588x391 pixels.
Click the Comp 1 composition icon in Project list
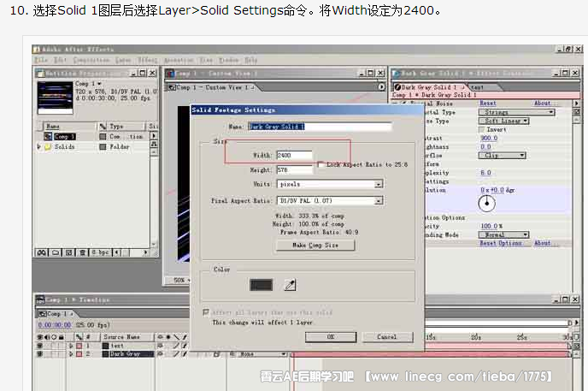click(48, 136)
